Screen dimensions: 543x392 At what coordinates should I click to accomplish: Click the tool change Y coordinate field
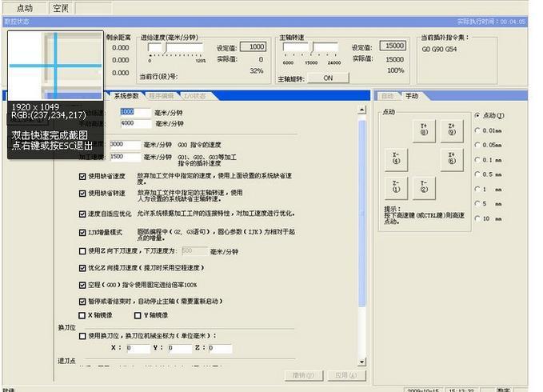(x=179, y=348)
